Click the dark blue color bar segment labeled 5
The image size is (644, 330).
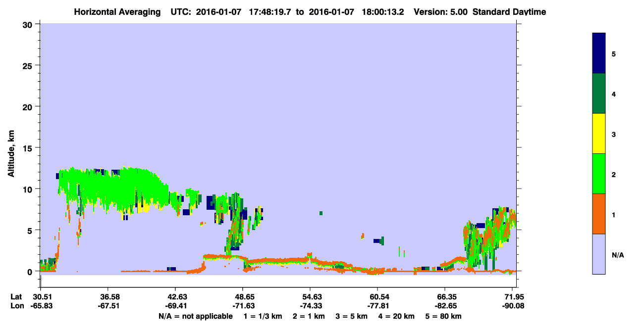click(x=599, y=53)
